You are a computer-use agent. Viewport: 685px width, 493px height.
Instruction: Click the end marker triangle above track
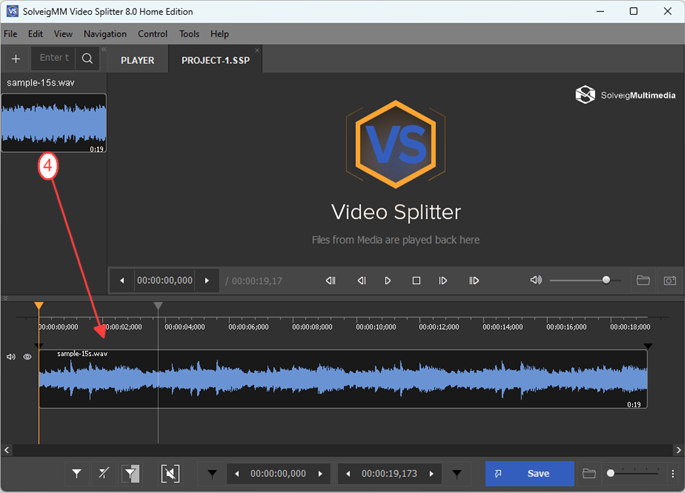click(648, 346)
